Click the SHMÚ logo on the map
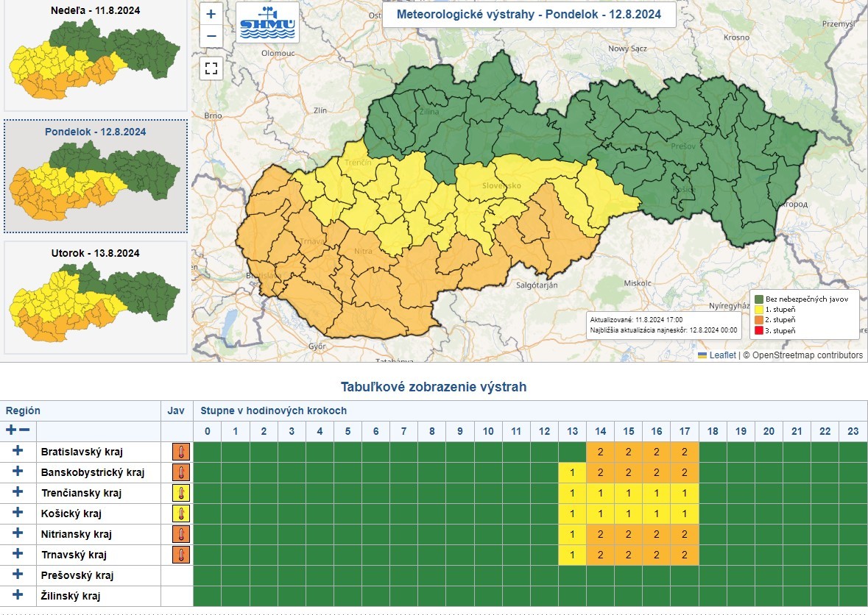This screenshot has height=615, width=868. (x=267, y=22)
